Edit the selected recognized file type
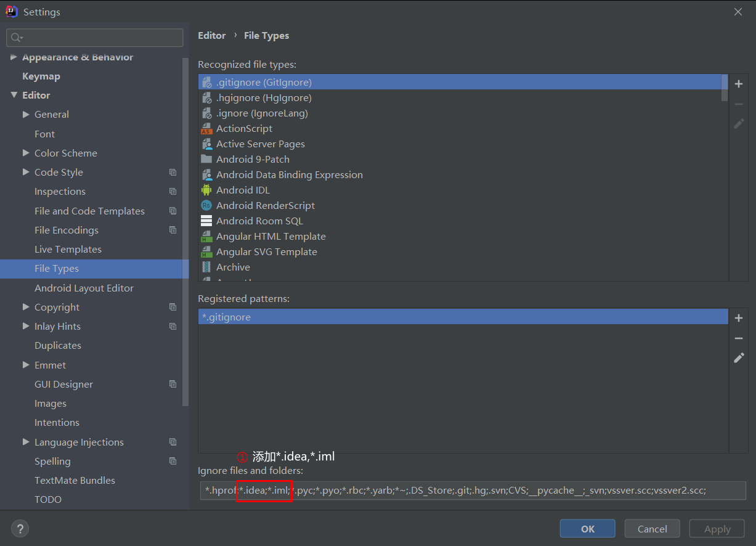 click(739, 124)
